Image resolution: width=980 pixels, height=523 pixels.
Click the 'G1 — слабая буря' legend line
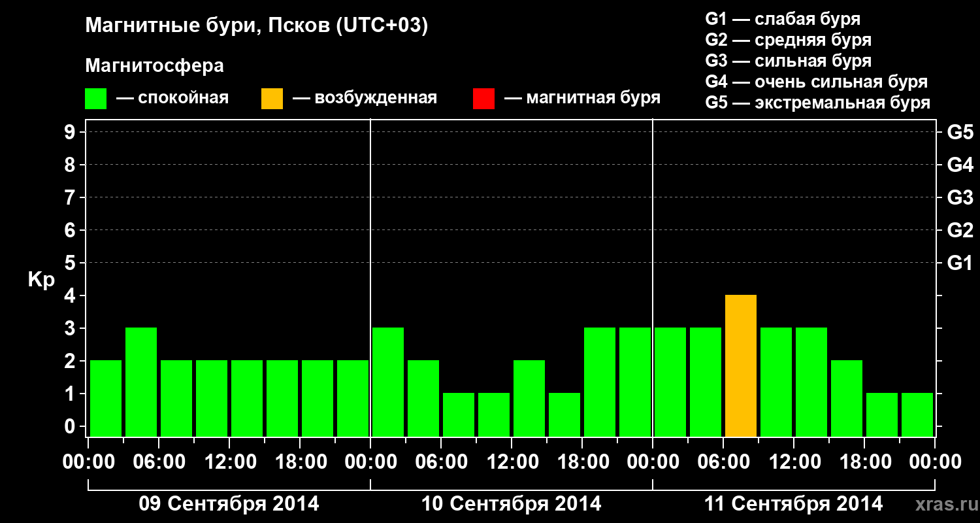(783, 19)
